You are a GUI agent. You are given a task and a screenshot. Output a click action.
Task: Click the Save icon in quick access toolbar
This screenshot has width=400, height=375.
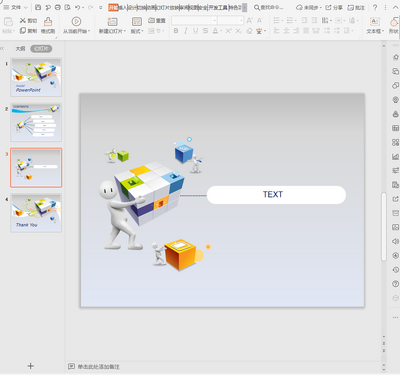(x=38, y=7)
